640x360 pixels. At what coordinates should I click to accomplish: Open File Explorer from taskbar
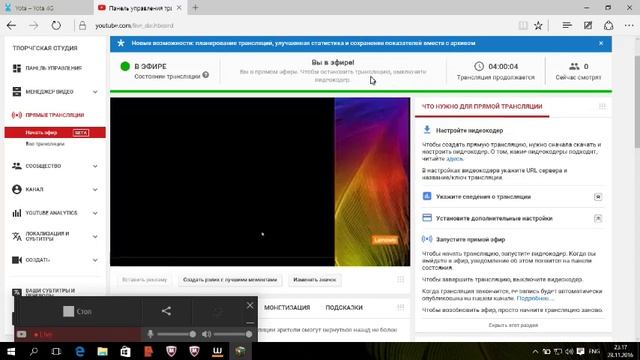[x=102, y=351]
